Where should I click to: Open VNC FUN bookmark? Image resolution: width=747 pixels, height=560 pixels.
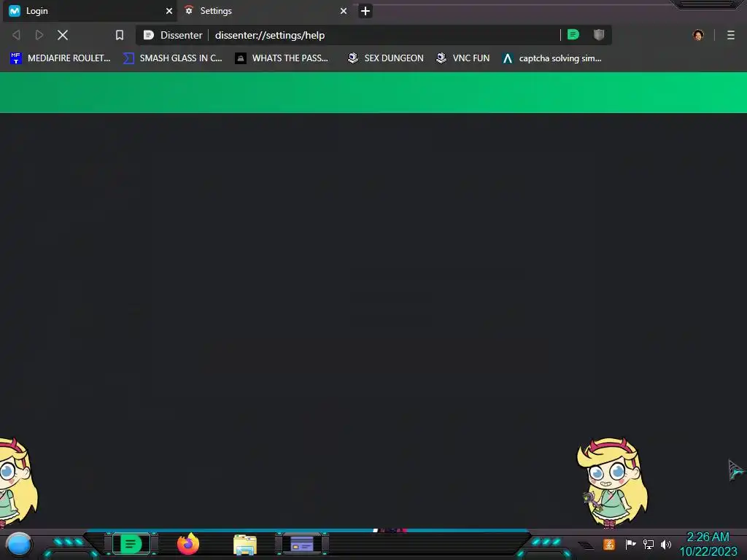click(x=463, y=58)
